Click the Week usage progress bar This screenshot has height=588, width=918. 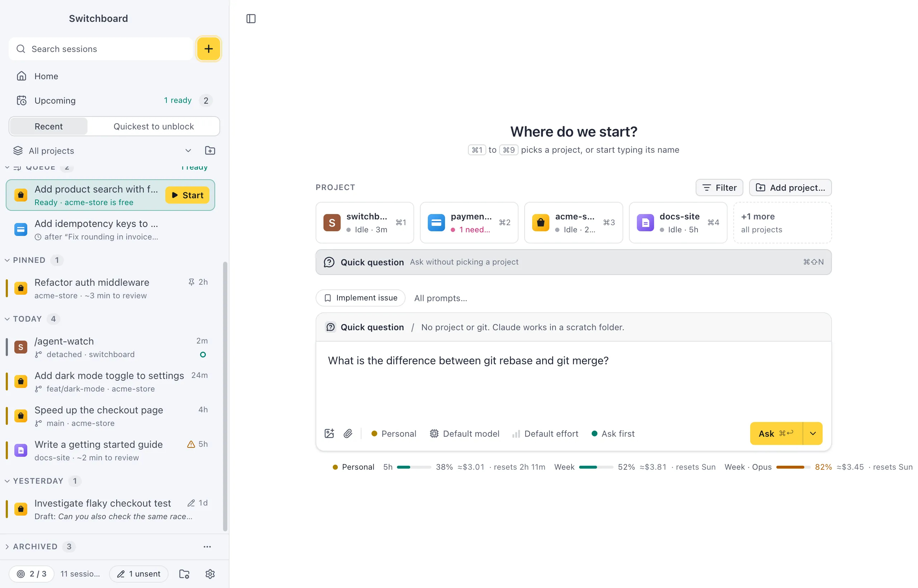coord(596,467)
